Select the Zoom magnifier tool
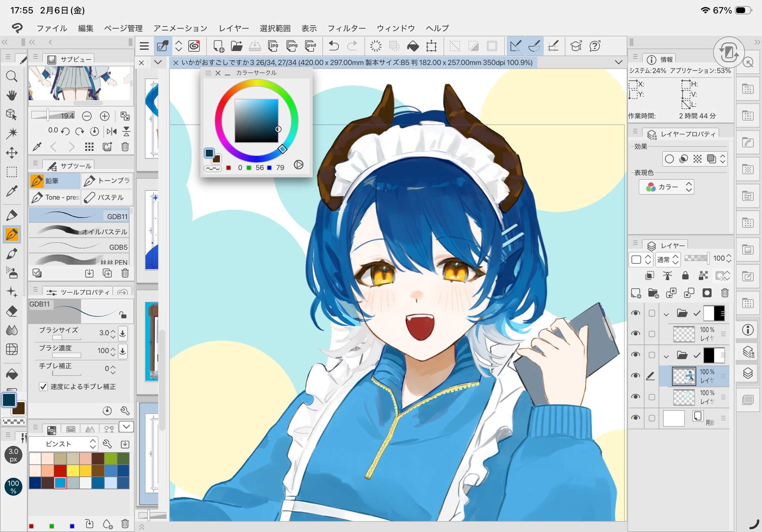Viewport: 762px width, 532px height. click(x=11, y=76)
